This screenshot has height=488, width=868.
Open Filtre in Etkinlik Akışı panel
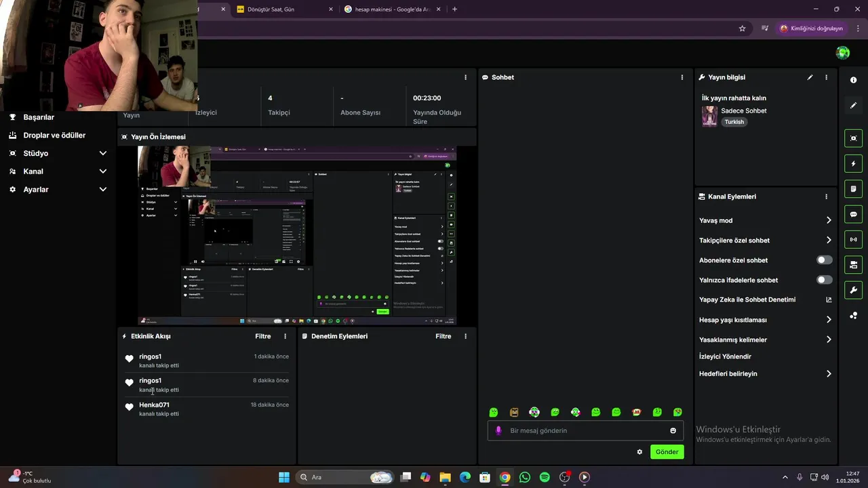(x=263, y=336)
